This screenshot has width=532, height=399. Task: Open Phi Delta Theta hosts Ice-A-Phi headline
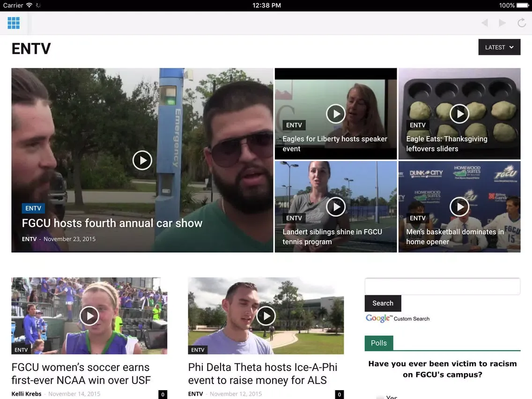(x=263, y=374)
